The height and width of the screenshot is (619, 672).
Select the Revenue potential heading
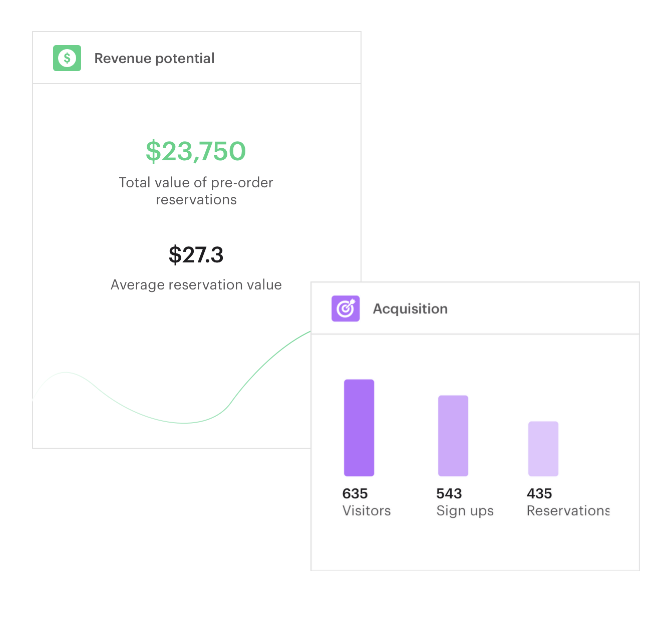click(154, 59)
